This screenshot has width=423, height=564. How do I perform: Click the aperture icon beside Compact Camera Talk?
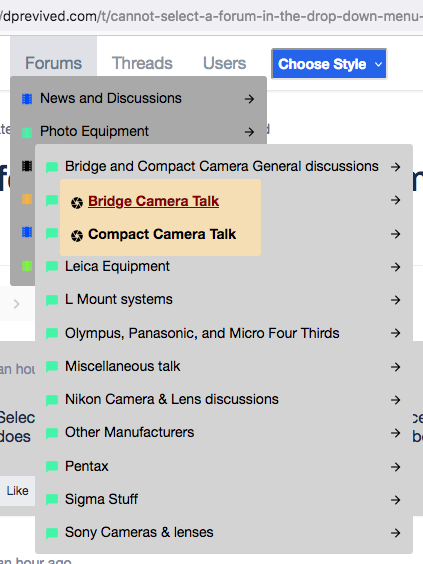click(x=77, y=236)
